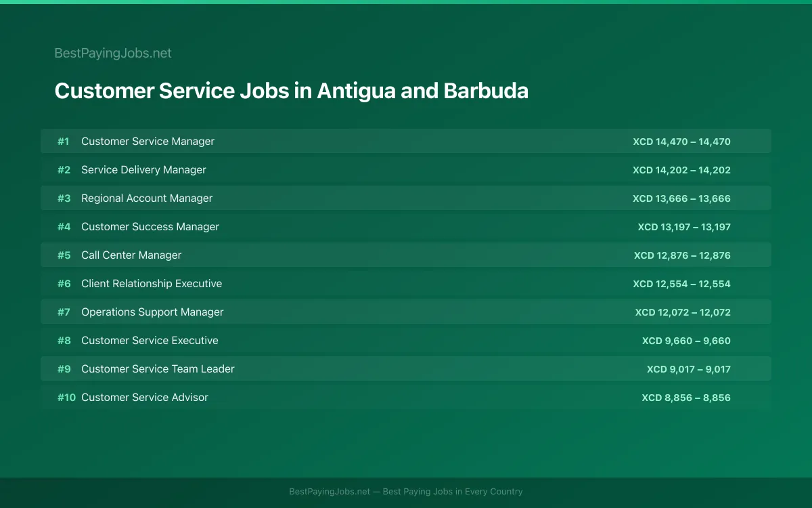Image resolution: width=812 pixels, height=508 pixels.
Task: Select salary XCD 9,017 – 9,017
Action: coord(689,369)
